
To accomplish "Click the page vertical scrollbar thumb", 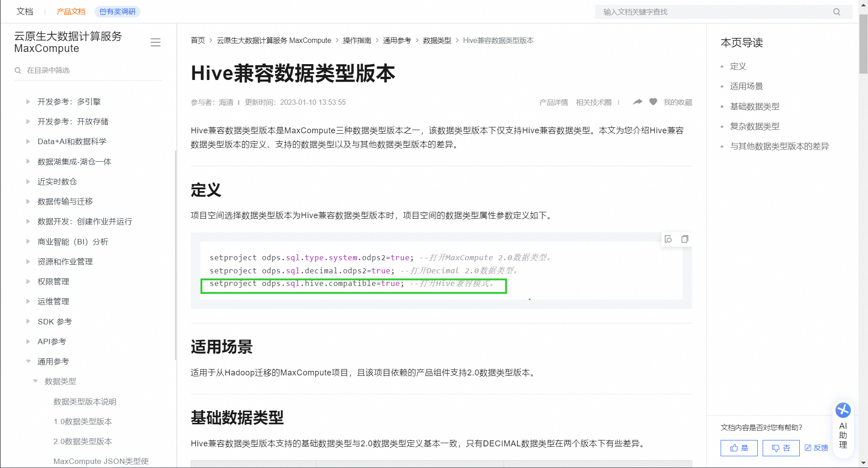I will point(863,44).
